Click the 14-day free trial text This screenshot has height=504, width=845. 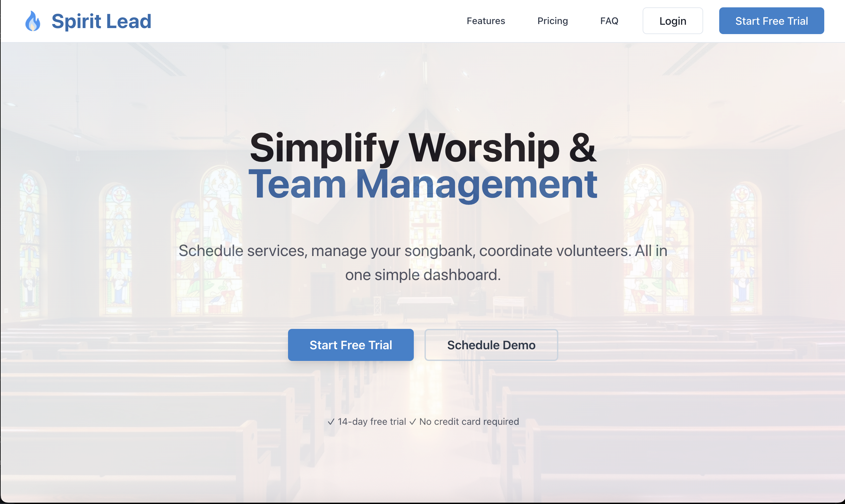click(372, 422)
